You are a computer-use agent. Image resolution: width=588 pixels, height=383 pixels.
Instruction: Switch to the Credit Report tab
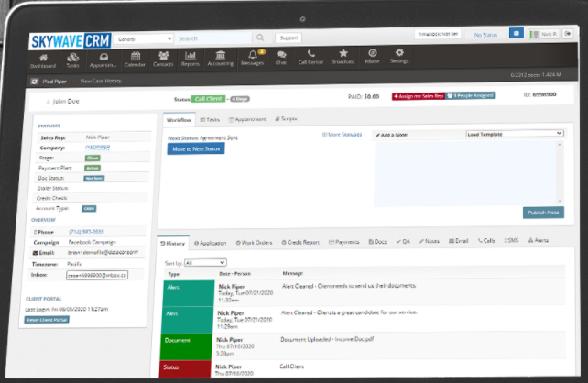pos(300,242)
